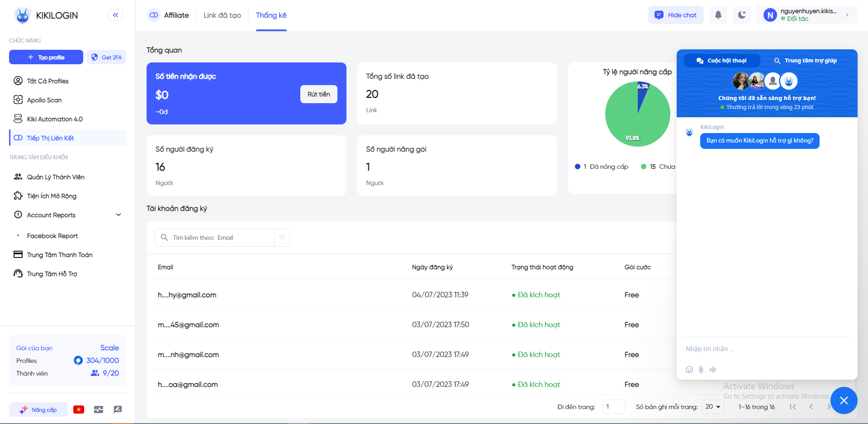
Task: Toggle dark mode moon icon
Action: pyautogui.click(x=742, y=15)
